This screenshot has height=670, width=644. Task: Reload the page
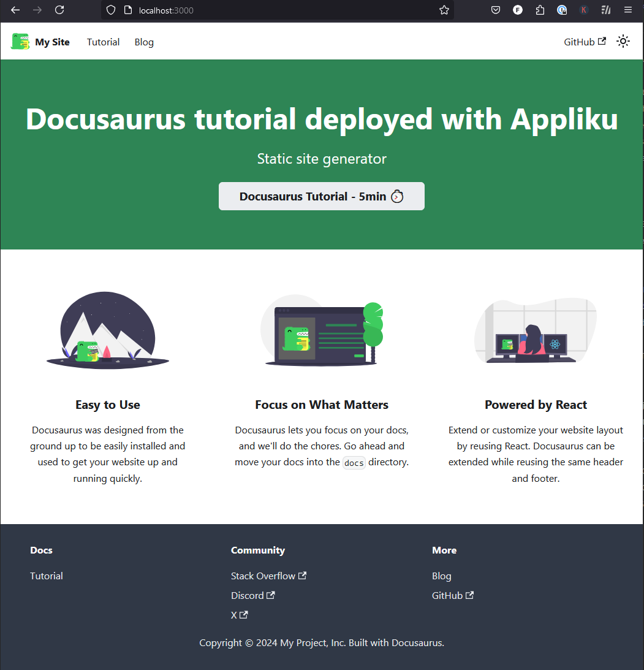59,10
